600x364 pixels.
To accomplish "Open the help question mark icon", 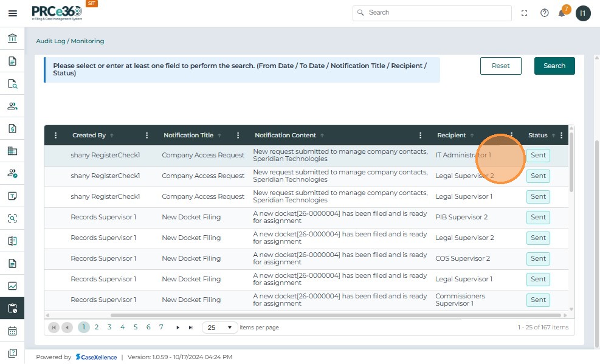I will 544,13.
